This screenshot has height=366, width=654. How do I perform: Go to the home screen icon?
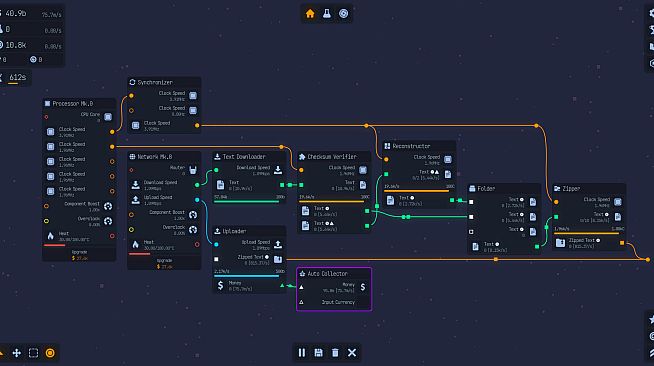coord(310,14)
